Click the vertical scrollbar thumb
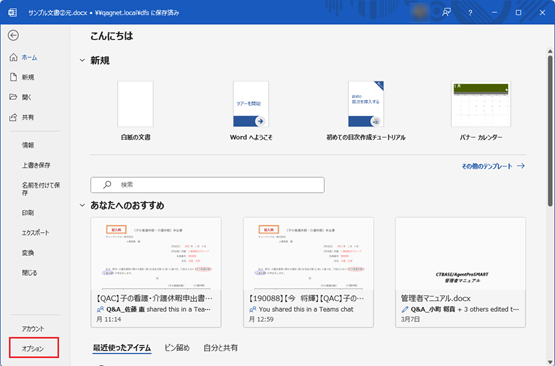The height and width of the screenshot is (366, 555). click(550, 131)
